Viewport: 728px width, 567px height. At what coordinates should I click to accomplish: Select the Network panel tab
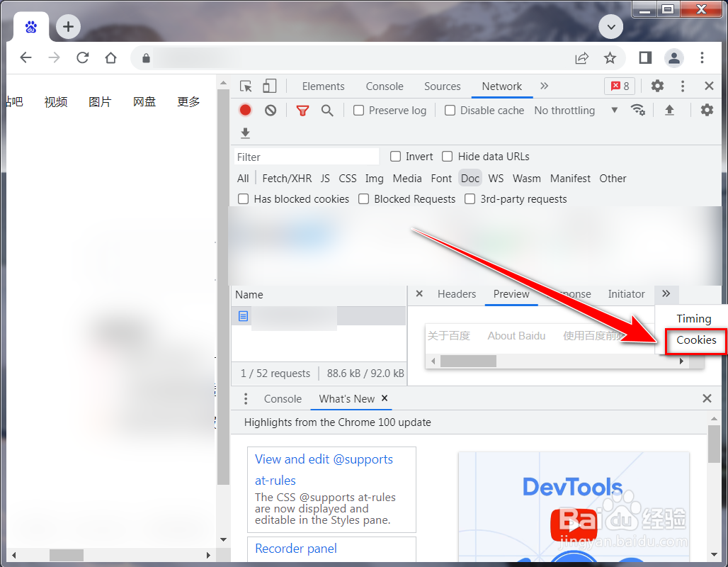[x=502, y=86]
